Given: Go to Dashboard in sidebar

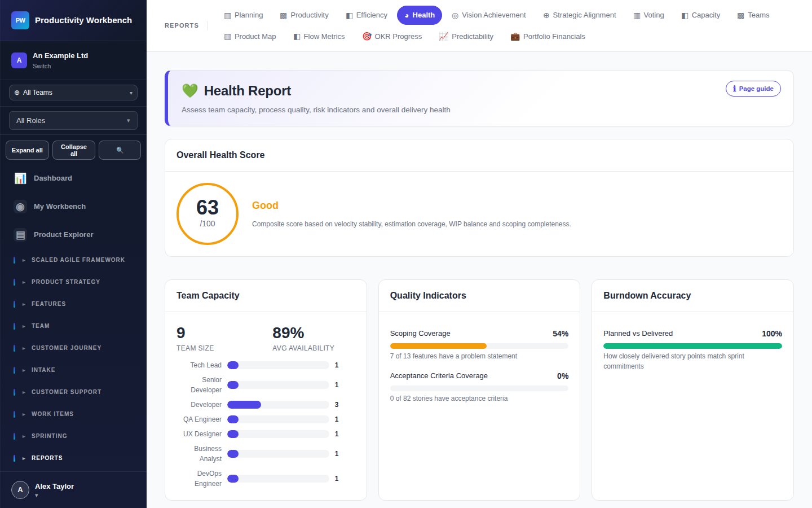Looking at the screenshot, I should click(x=73, y=178).
